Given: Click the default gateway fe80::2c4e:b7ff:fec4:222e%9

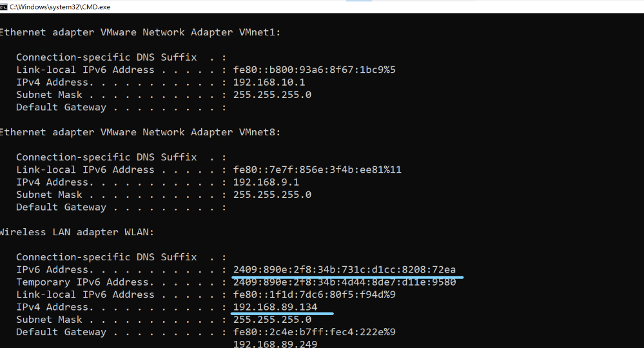Looking at the screenshot, I should click(x=314, y=332).
